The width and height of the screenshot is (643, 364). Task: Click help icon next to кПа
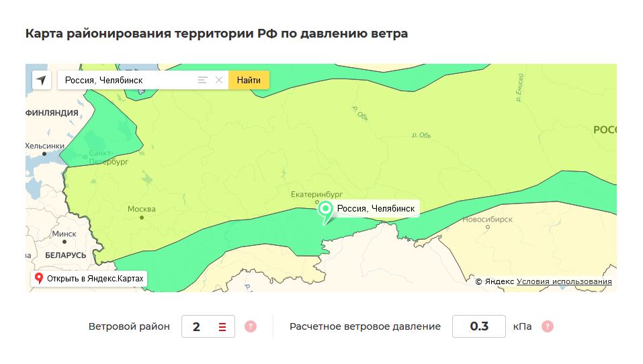point(548,327)
